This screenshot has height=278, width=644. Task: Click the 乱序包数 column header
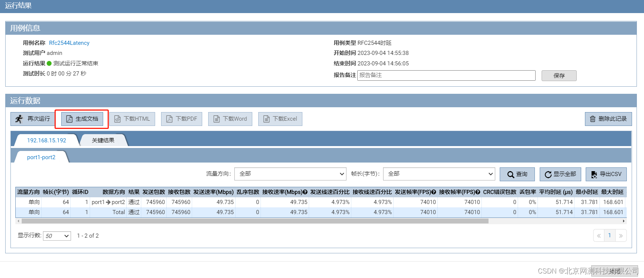[248, 192]
